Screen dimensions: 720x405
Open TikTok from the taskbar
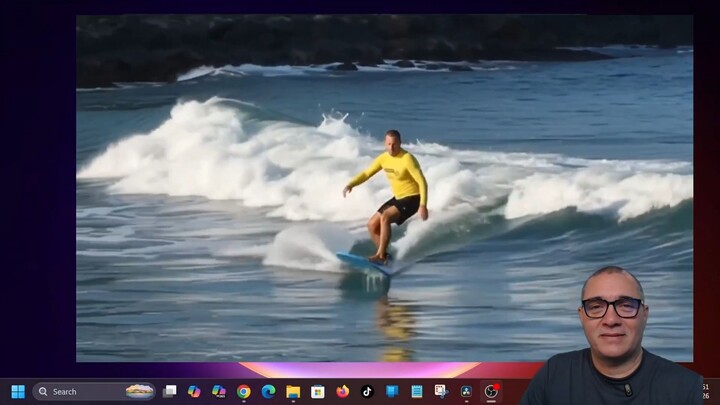pos(367,392)
